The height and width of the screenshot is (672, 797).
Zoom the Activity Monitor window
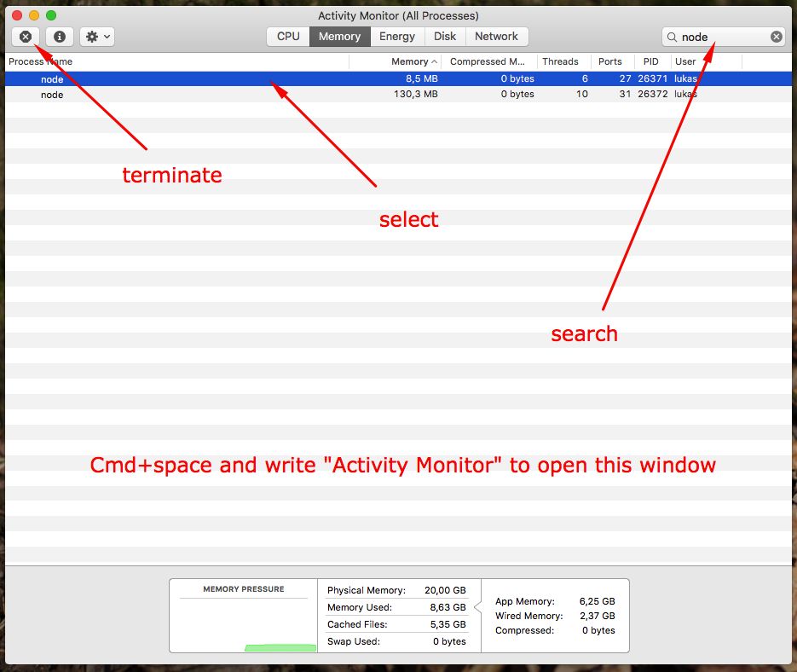(x=51, y=15)
